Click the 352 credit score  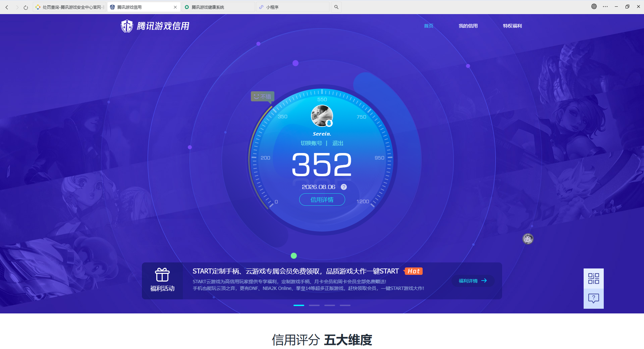[x=322, y=164]
